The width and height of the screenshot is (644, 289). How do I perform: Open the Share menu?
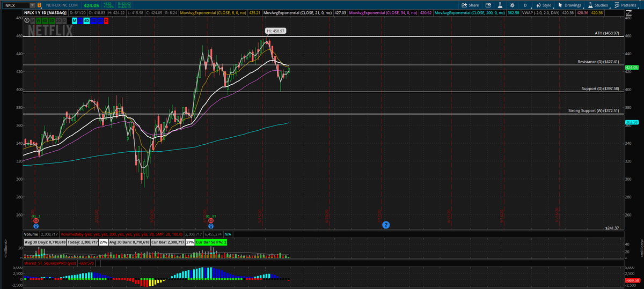[x=471, y=5]
